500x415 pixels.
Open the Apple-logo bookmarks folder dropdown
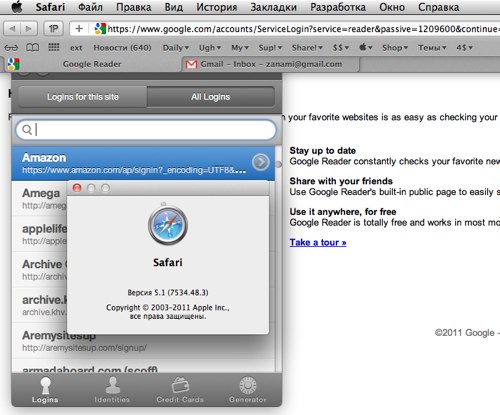pos(366,47)
